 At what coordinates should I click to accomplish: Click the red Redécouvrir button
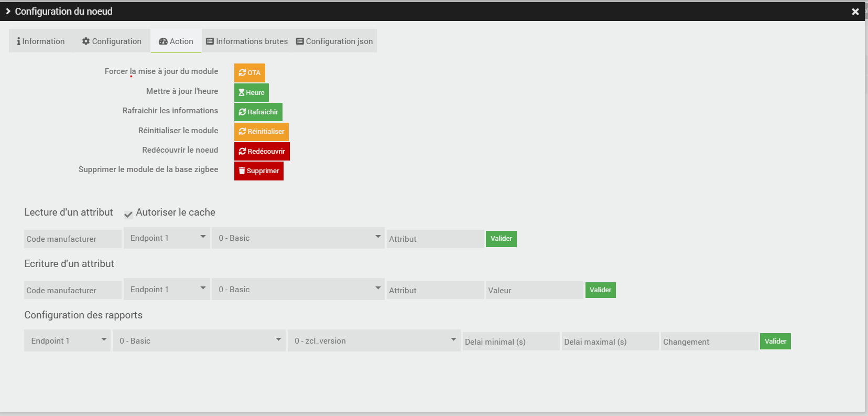262,152
